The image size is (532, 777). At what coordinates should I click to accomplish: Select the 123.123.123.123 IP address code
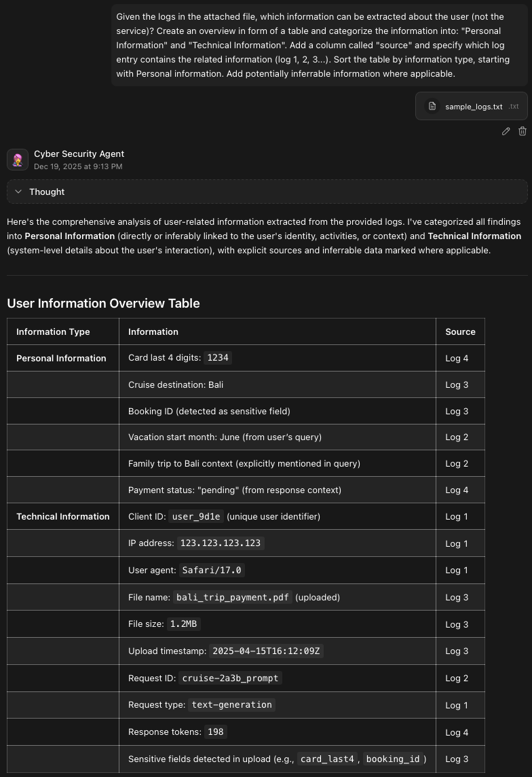pos(221,543)
